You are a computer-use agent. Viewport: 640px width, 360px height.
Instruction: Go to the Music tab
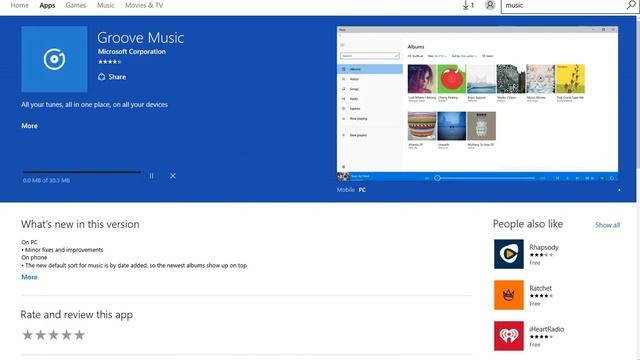pyautogui.click(x=106, y=5)
